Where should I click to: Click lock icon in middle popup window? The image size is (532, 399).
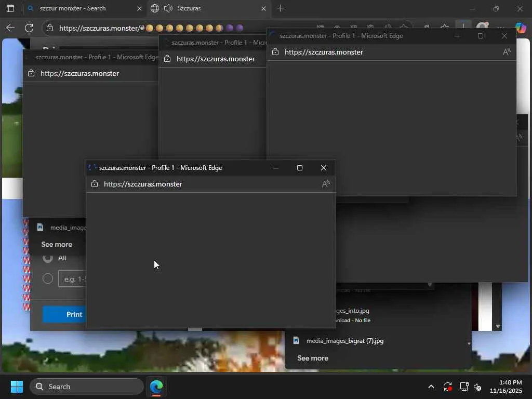[x=167, y=59]
